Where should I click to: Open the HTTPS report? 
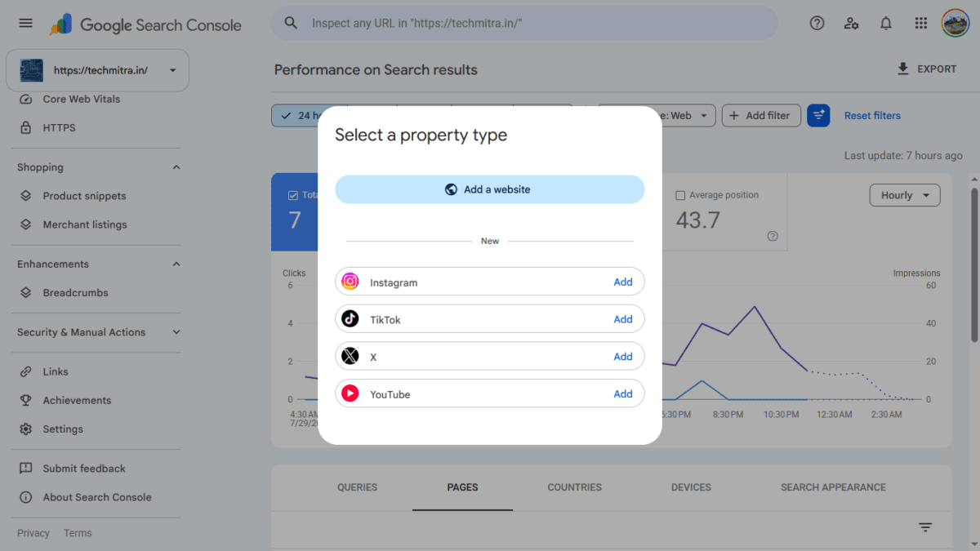(x=59, y=127)
